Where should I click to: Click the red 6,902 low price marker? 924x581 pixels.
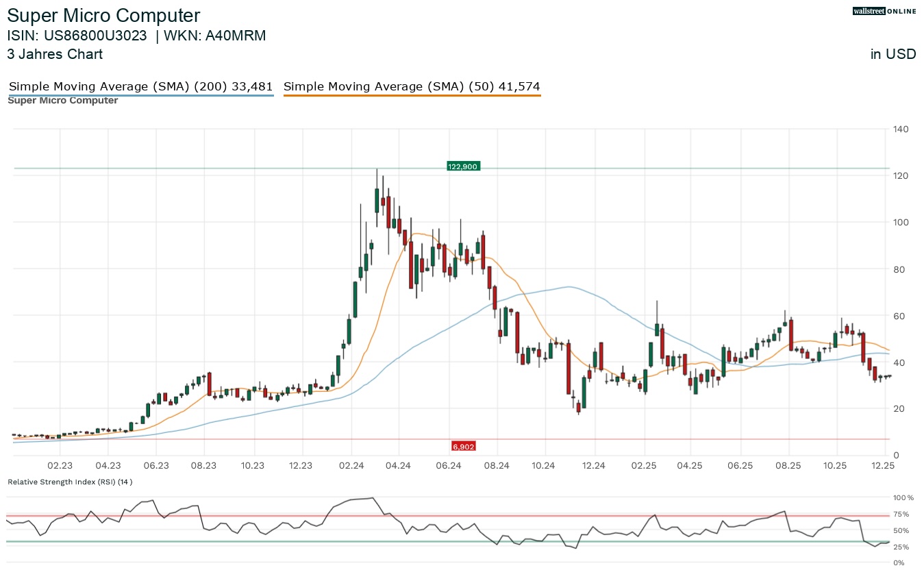[463, 446]
